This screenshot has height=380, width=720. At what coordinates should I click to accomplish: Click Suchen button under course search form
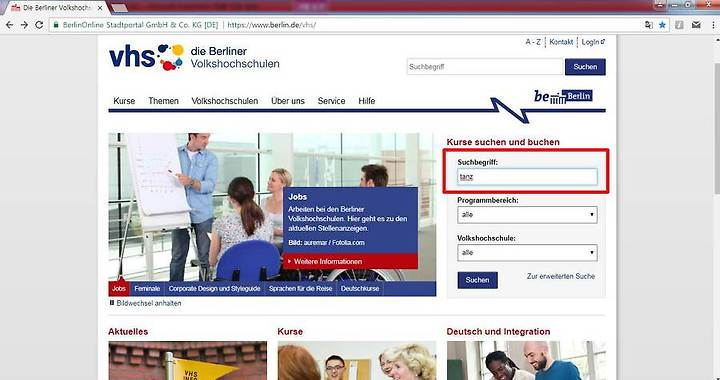pyautogui.click(x=478, y=280)
